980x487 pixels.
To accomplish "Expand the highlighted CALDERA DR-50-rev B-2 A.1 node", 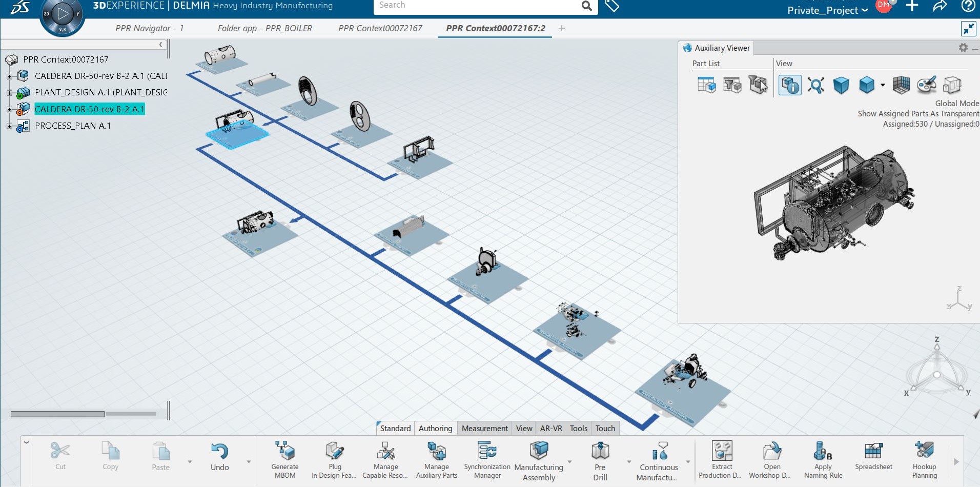I will (x=9, y=109).
